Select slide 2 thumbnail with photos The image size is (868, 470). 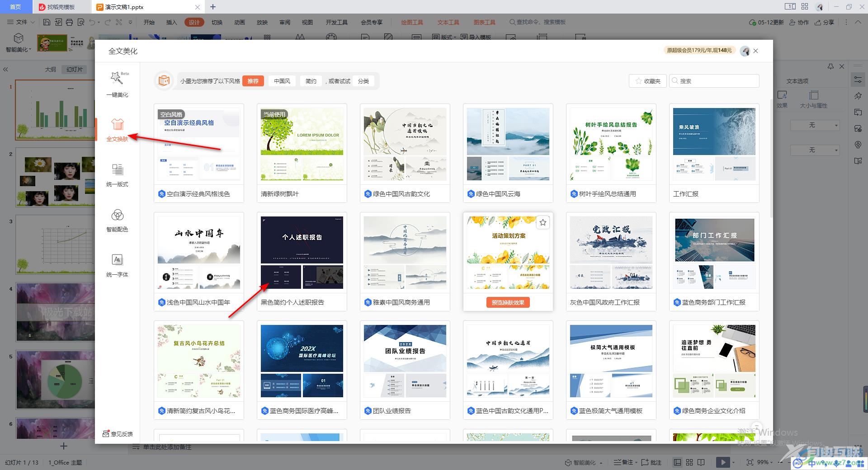[55, 177]
